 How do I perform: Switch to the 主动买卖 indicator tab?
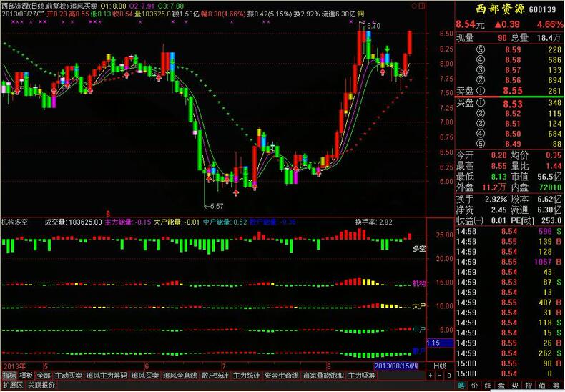[69, 375]
